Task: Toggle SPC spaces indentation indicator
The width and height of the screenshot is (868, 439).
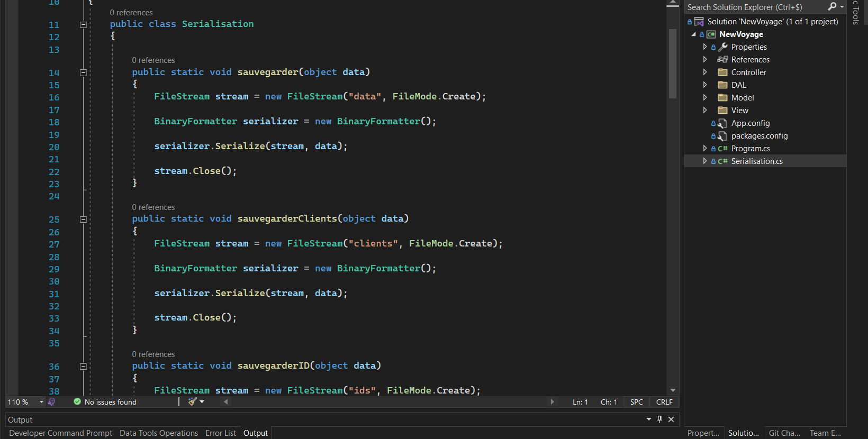Action: pos(636,402)
